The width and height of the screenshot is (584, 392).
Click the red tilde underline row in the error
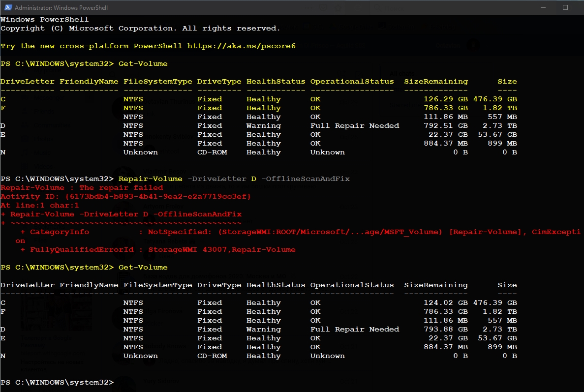tap(122, 223)
